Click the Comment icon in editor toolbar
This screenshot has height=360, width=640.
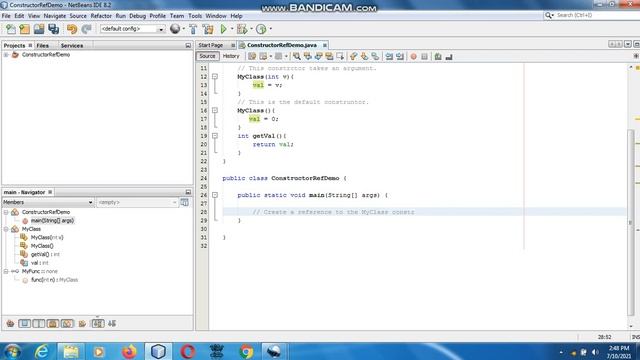tap(438, 57)
